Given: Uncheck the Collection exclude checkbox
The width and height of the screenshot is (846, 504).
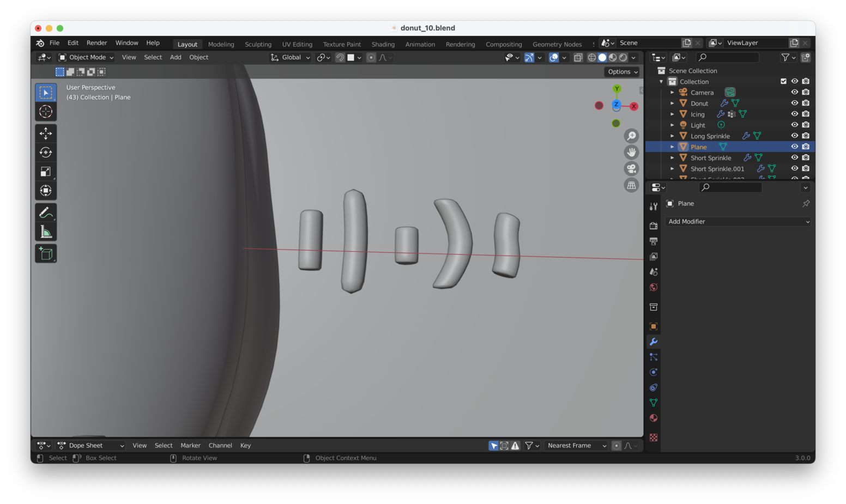Looking at the screenshot, I should click(783, 81).
